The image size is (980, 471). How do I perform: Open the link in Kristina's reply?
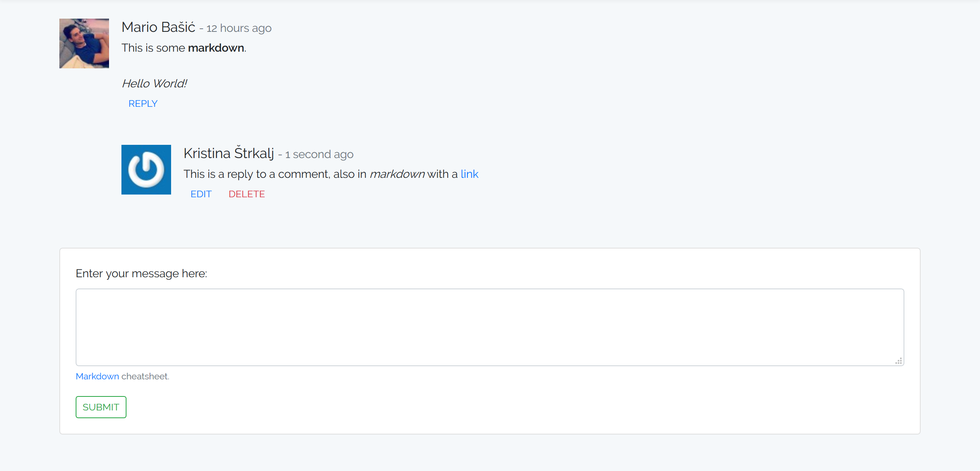point(469,174)
